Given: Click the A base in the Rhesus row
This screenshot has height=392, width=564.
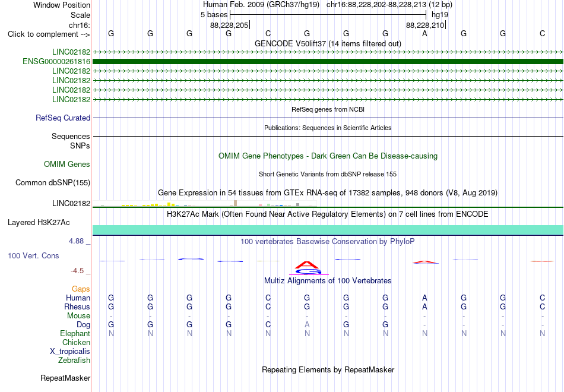Looking at the screenshot, I should coord(425,307).
